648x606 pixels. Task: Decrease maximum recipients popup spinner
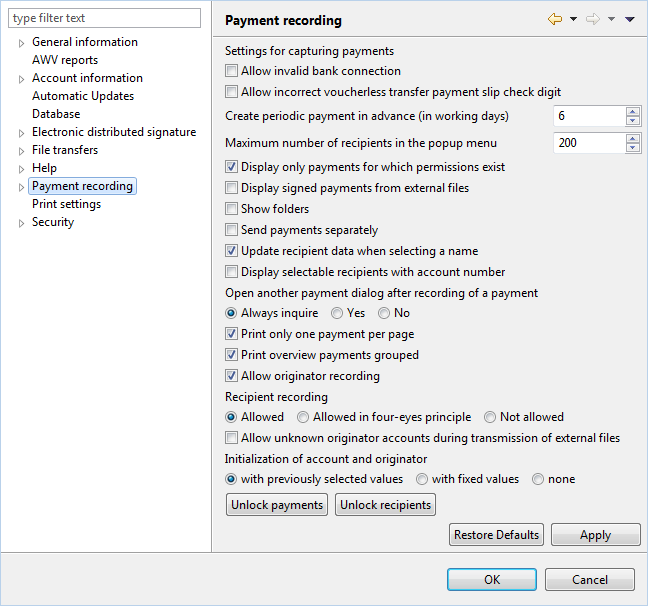633,147
